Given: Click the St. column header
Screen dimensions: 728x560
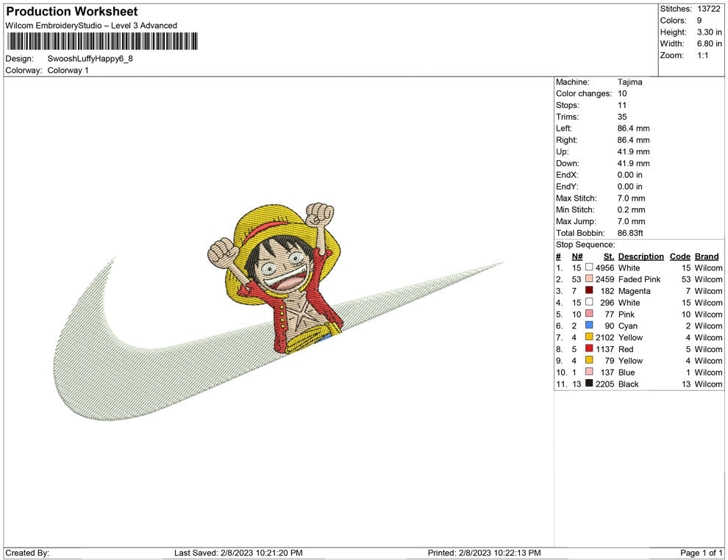Looking at the screenshot, I should (608, 256).
